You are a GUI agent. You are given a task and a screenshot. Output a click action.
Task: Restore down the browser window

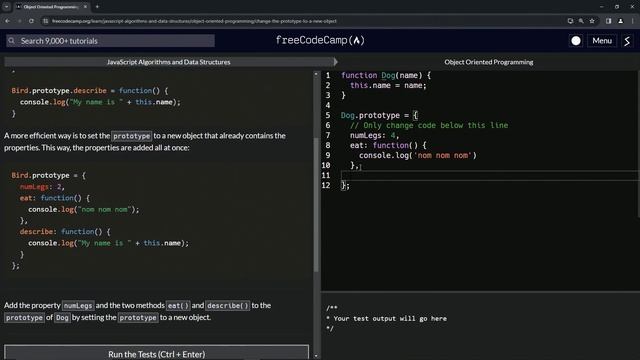[x=617, y=7]
